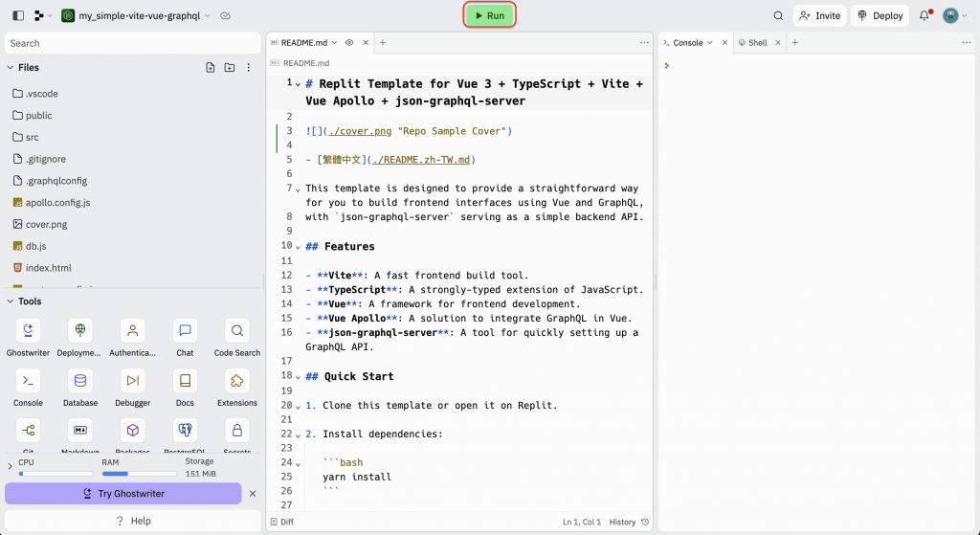
Task: Open the db.js file
Action: click(30, 246)
